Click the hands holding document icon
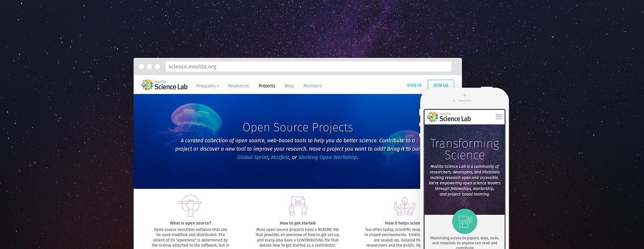 pos(297,206)
